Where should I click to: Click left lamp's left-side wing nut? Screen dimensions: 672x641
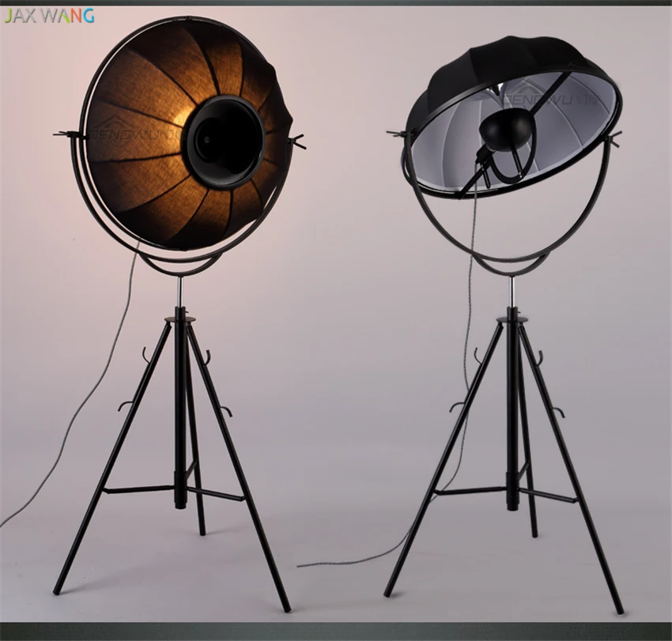click(65, 134)
